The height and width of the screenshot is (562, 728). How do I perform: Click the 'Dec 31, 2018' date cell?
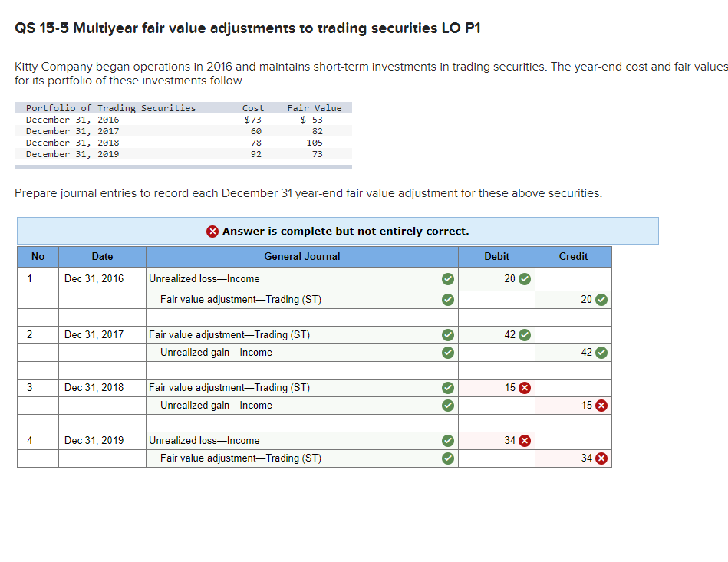tap(102, 388)
